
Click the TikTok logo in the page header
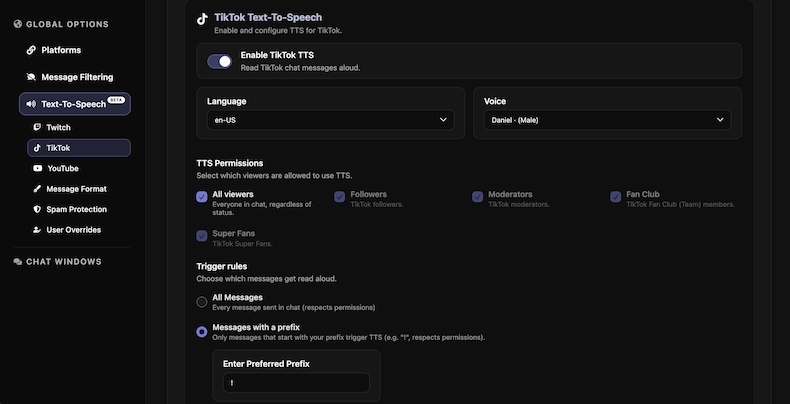[202, 19]
